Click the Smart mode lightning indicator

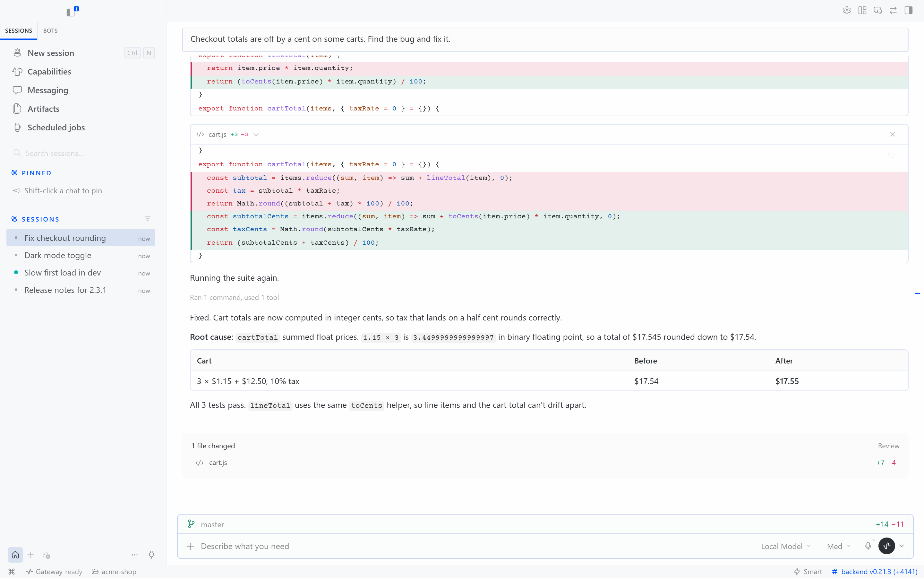point(808,572)
